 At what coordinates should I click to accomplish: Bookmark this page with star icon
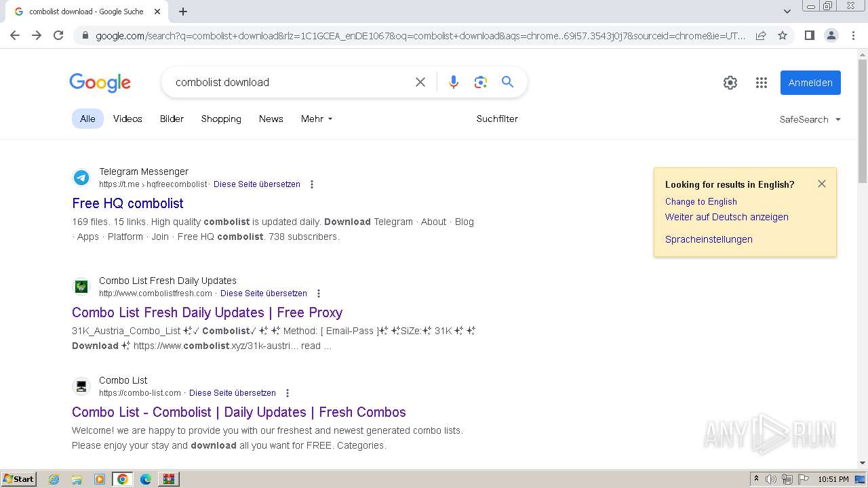(x=783, y=36)
